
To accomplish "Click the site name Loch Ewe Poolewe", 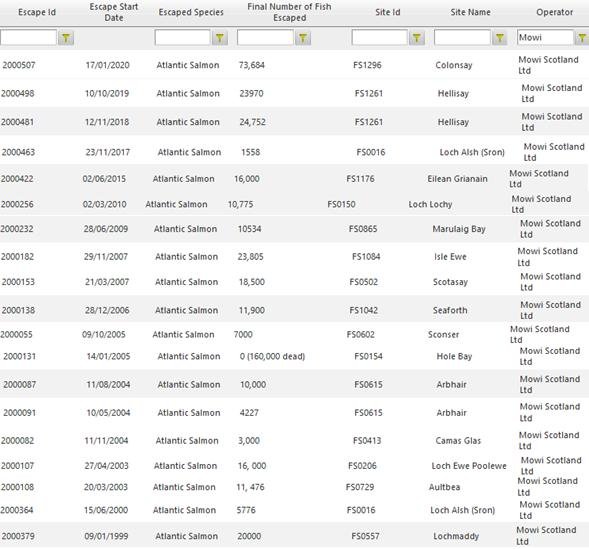I will click(x=469, y=466).
